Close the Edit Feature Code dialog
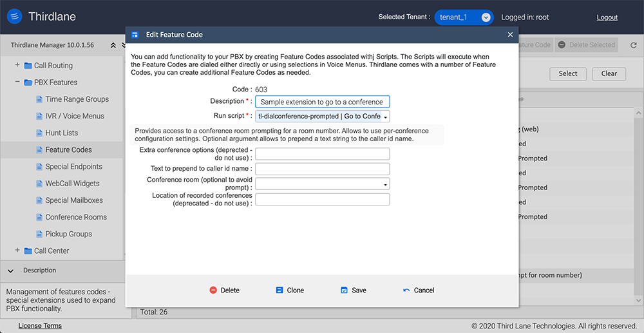The image size is (644, 333). coord(510,35)
